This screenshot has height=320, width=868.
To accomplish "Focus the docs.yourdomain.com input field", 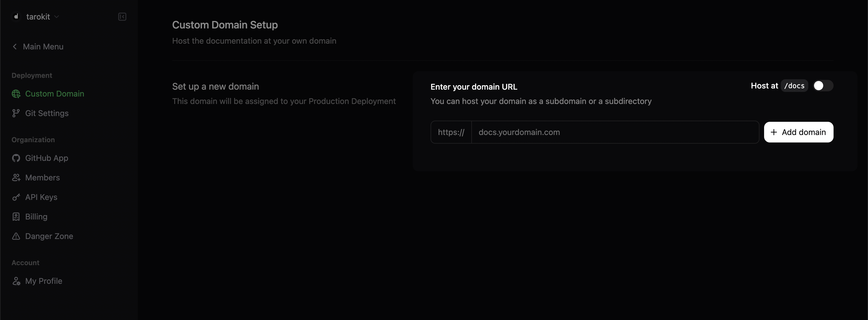I will coord(615,132).
